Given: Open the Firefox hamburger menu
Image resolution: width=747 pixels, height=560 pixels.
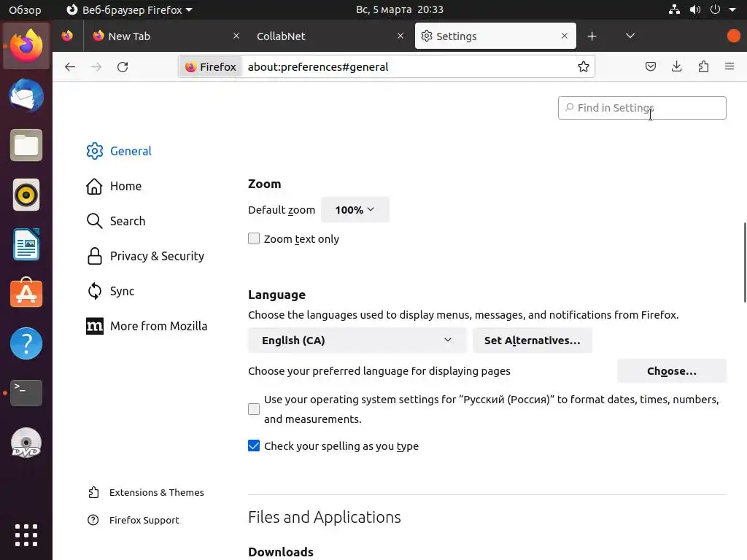Looking at the screenshot, I should coord(729,66).
